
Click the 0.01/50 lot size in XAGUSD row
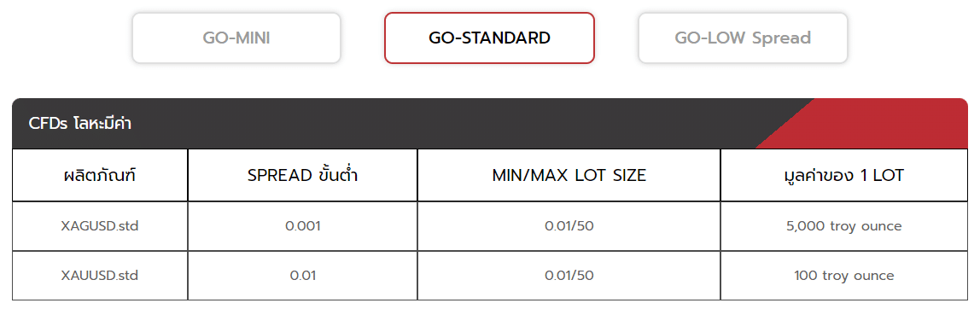coord(569,226)
